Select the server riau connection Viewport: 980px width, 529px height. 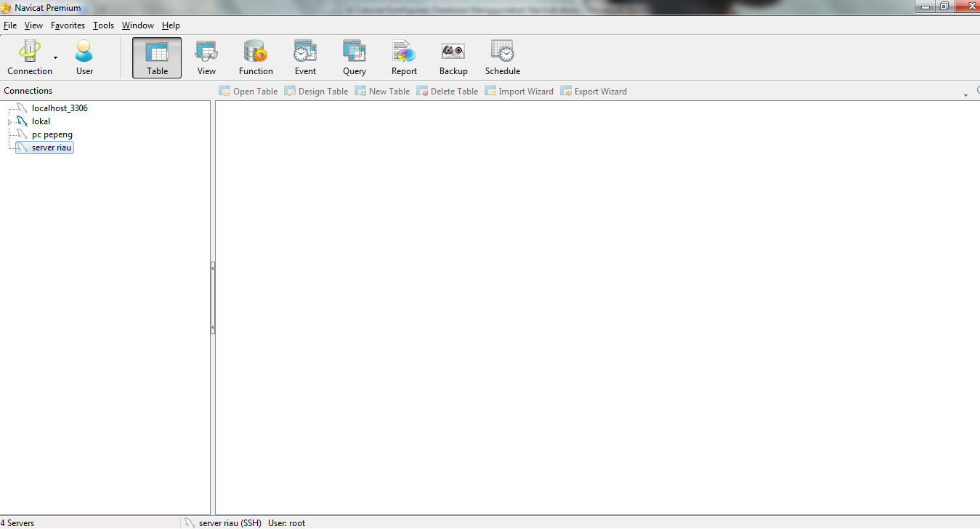click(x=45, y=148)
